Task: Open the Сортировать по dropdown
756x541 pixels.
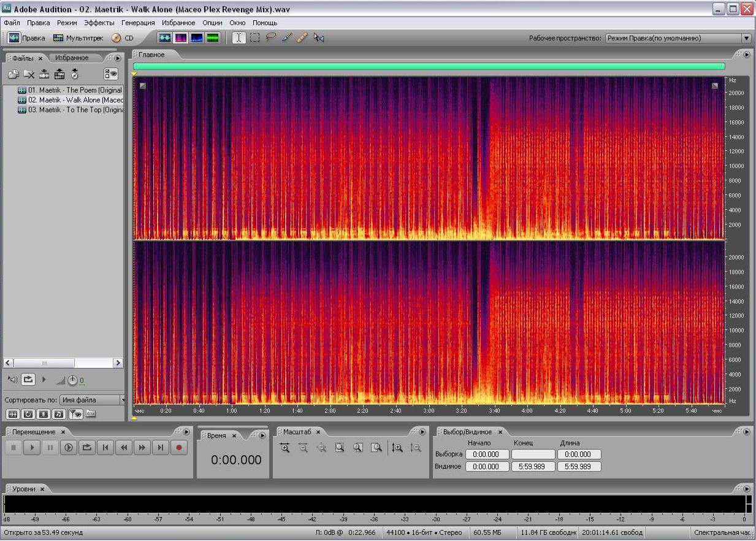Action: tap(91, 400)
